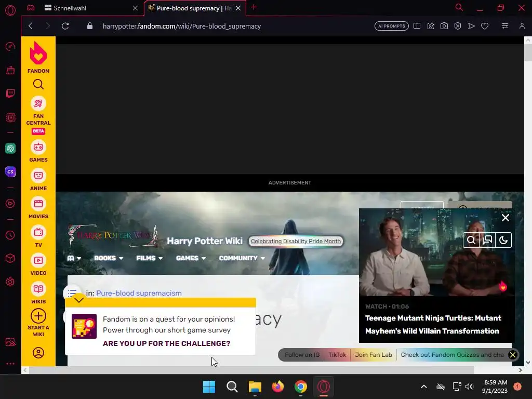Open GX Cleaner icon in Opera sidebar

(x=10, y=70)
